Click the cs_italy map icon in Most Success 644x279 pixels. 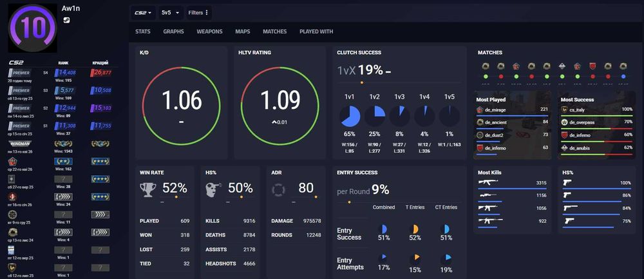565,110
